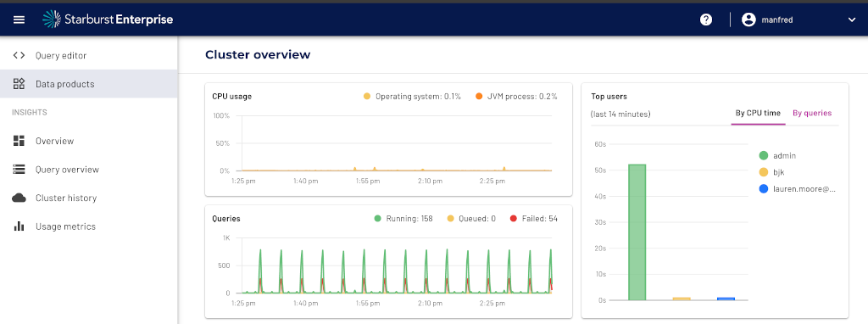868x324 pixels.
Task: Open Cluster history page
Action: [88, 198]
